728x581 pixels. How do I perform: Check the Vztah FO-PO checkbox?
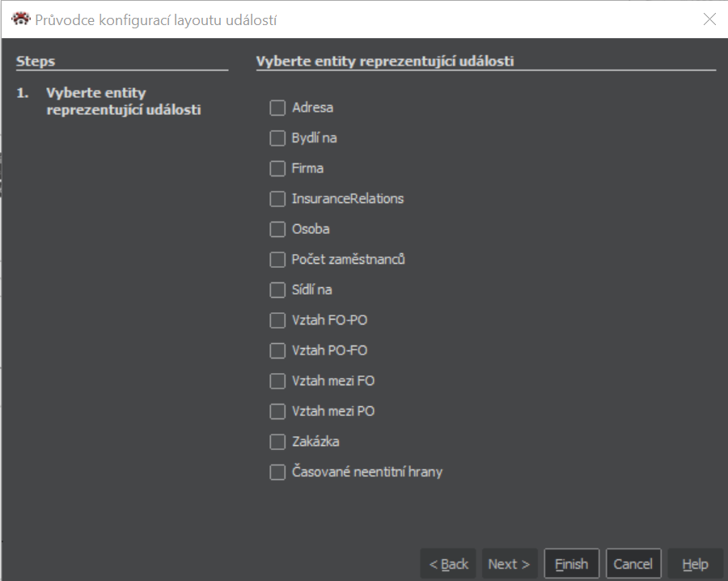(x=277, y=320)
